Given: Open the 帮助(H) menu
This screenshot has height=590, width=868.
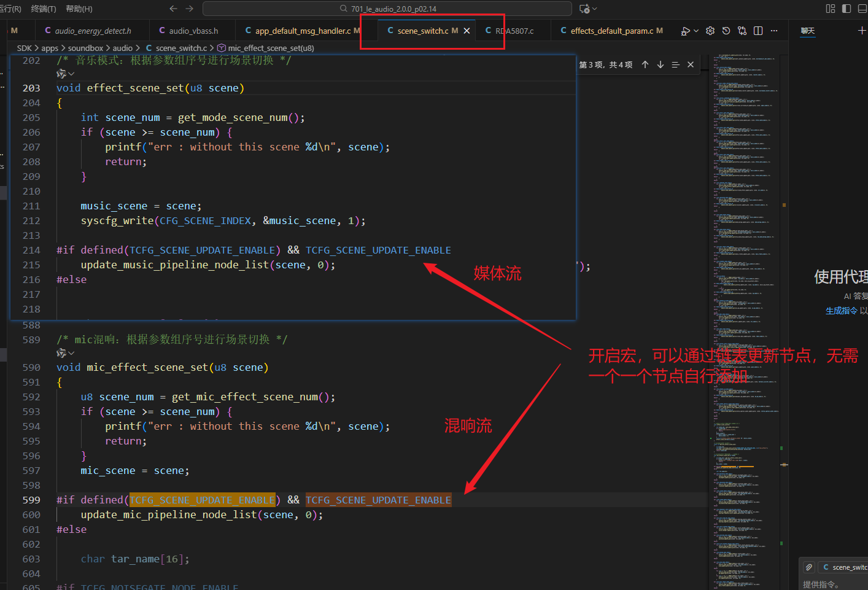Looking at the screenshot, I should tap(79, 9).
